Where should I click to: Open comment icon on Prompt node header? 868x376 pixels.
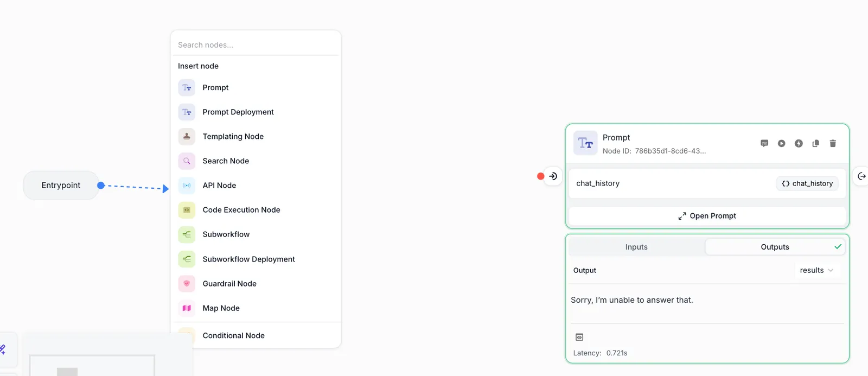tap(764, 143)
